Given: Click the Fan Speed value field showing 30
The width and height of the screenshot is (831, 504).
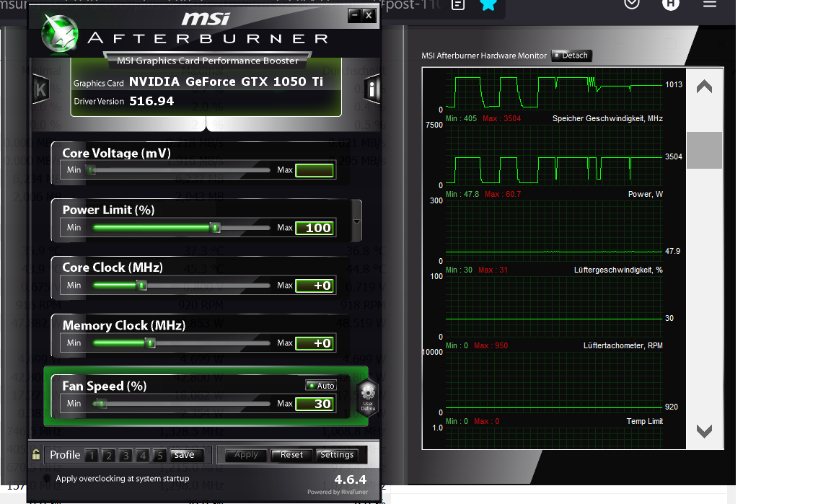Looking at the screenshot, I should tap(315, 404).
